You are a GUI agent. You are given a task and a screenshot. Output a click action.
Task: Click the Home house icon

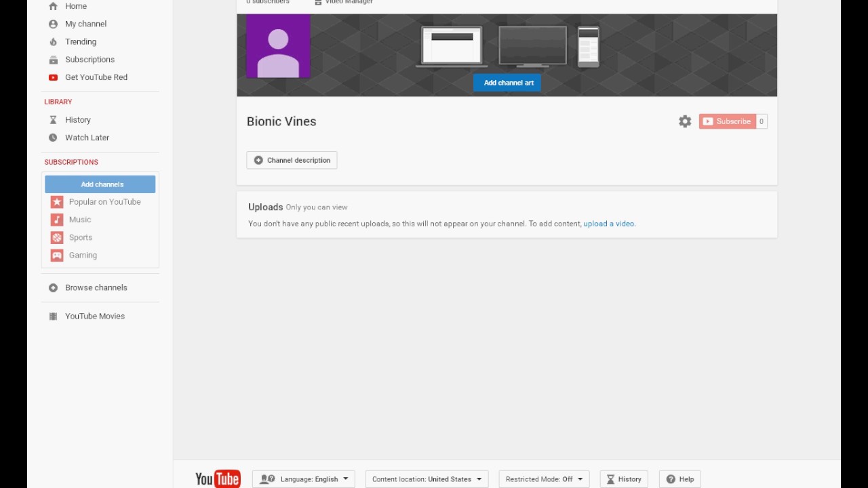tap(53, 6)
